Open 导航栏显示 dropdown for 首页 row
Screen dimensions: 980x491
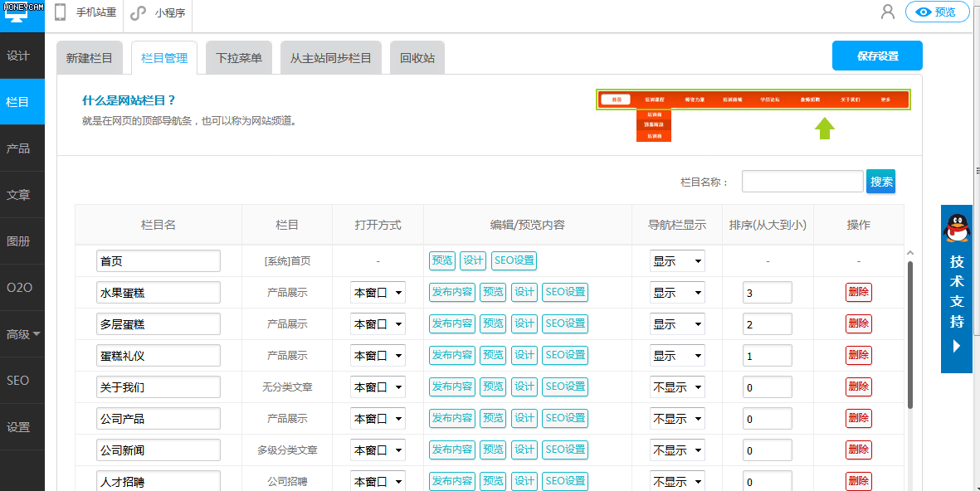pyautogui.click(x=677, y=261)
